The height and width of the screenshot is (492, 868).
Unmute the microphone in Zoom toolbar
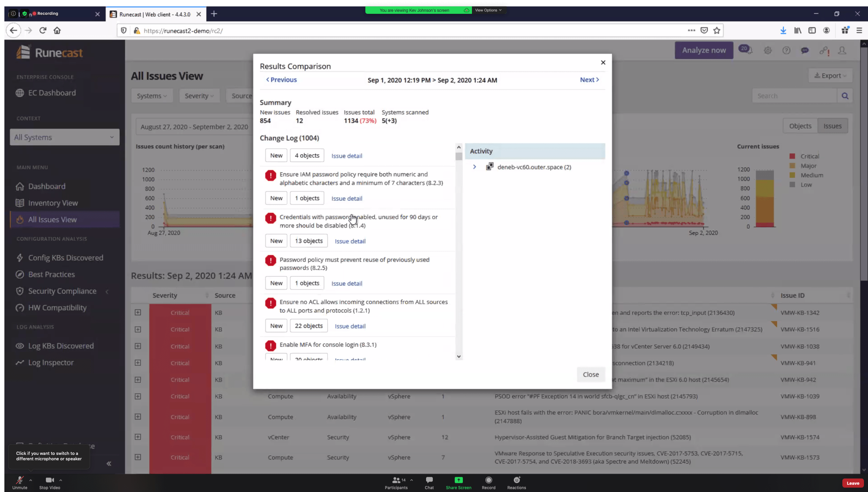(20, 482)
